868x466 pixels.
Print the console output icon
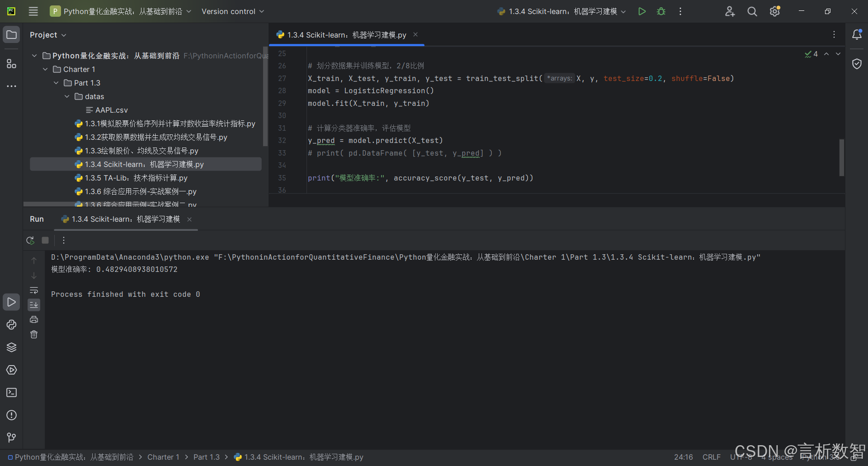pos(34,319)
